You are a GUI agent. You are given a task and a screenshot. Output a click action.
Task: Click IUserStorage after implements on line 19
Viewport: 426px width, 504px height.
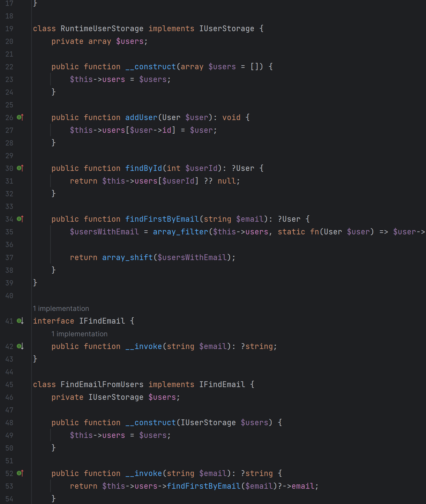[x=227, y=29]
